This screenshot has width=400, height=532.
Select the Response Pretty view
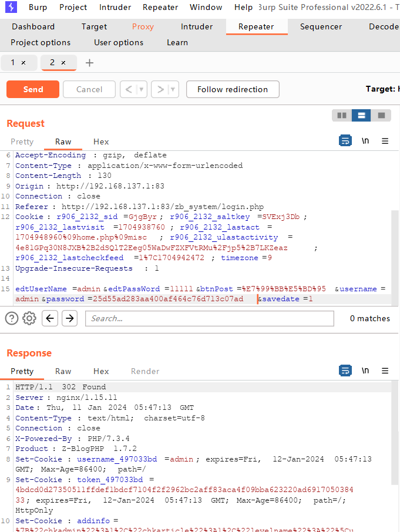point(22,371)
